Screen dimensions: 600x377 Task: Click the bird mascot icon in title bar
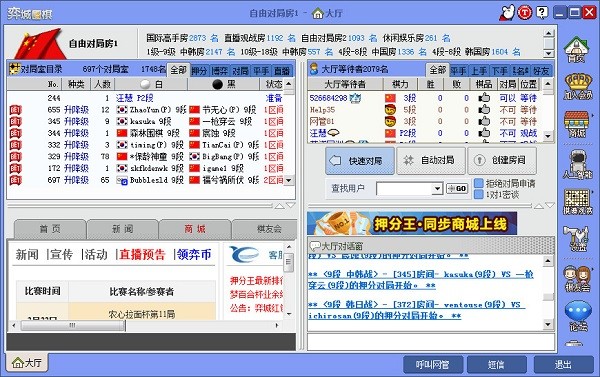(x=507, y=13)
